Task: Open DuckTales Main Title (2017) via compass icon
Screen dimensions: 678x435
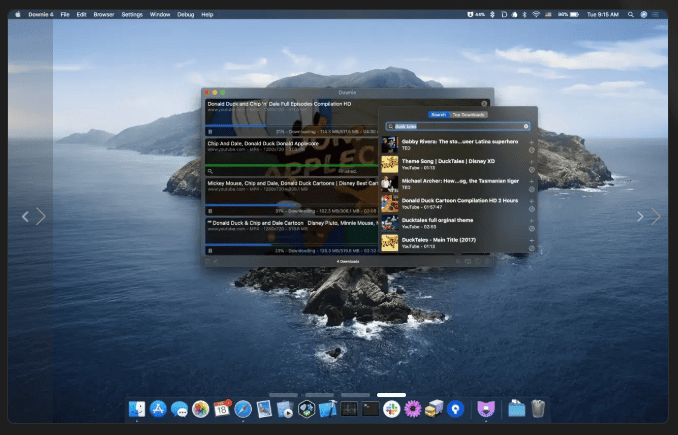Action: pyautogui.click(x=531, y=248)
